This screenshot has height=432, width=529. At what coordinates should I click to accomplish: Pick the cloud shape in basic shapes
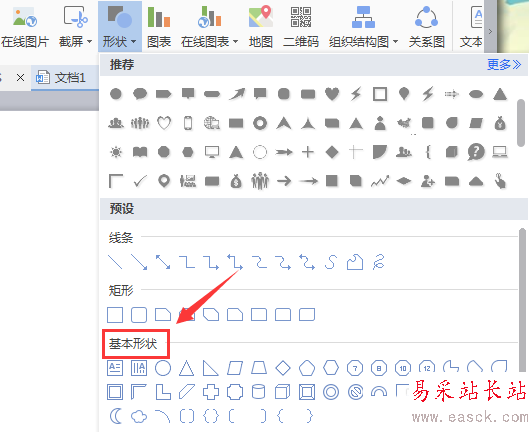pos(139,416)
